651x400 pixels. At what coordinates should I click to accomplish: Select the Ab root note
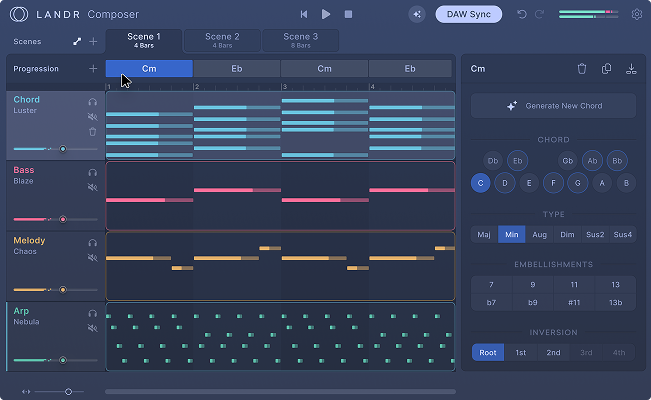coord(592,161)
